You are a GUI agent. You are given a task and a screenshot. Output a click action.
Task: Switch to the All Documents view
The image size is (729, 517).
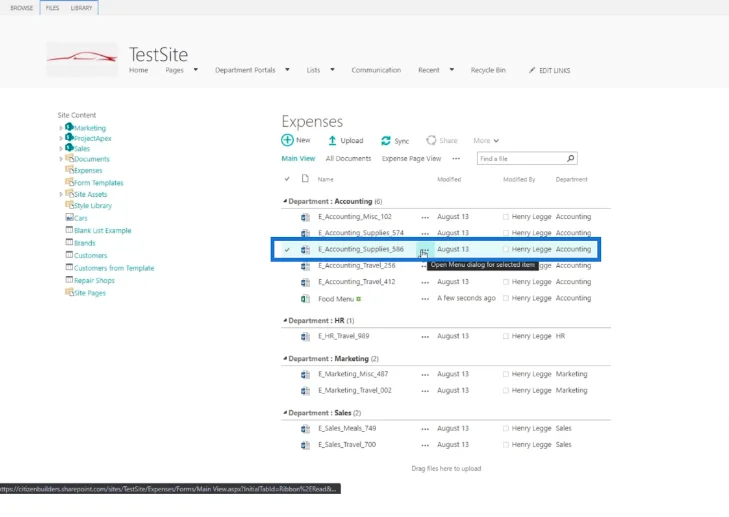(x=348, y=159)
